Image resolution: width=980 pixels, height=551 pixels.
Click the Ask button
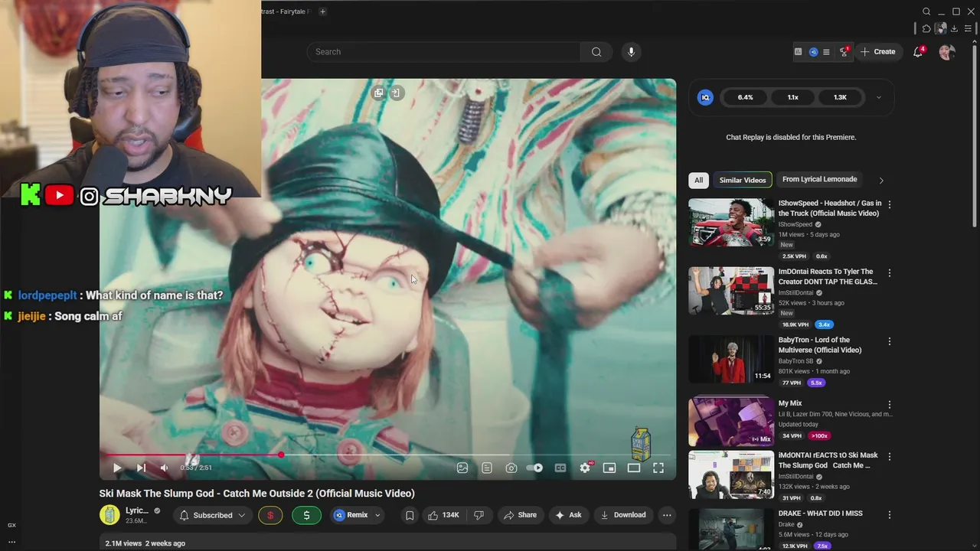pos(568,515)
